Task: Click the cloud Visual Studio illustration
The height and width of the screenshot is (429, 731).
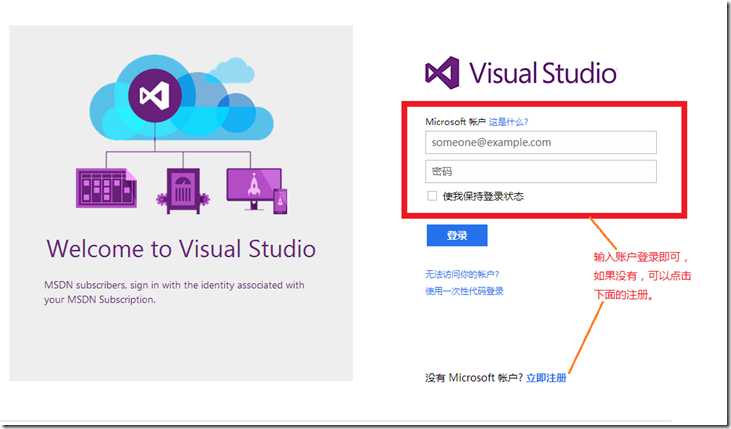Action: (181, 98)
